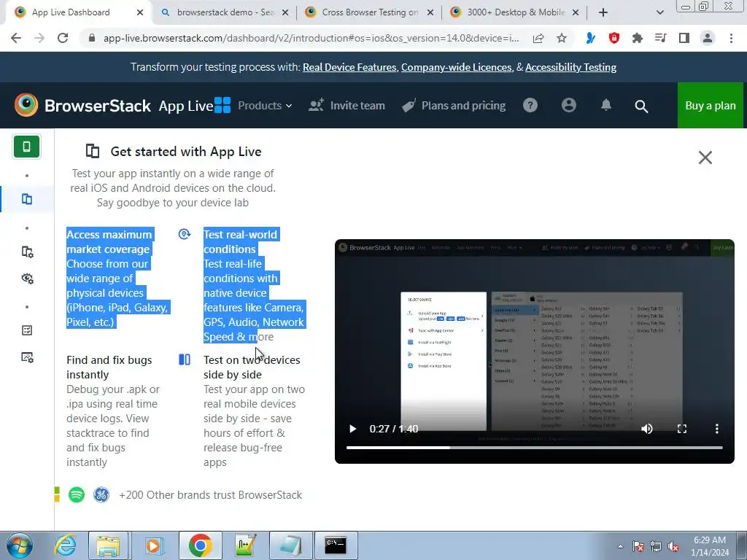Viewport: 747px width, 560px height.
Task: Open a new browser tab
Action: pos(603,12)
